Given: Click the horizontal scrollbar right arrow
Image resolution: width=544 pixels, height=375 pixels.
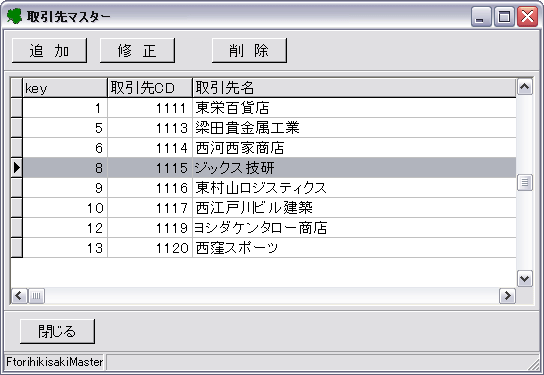Looking at the screenshot, I should pos(507,296).
